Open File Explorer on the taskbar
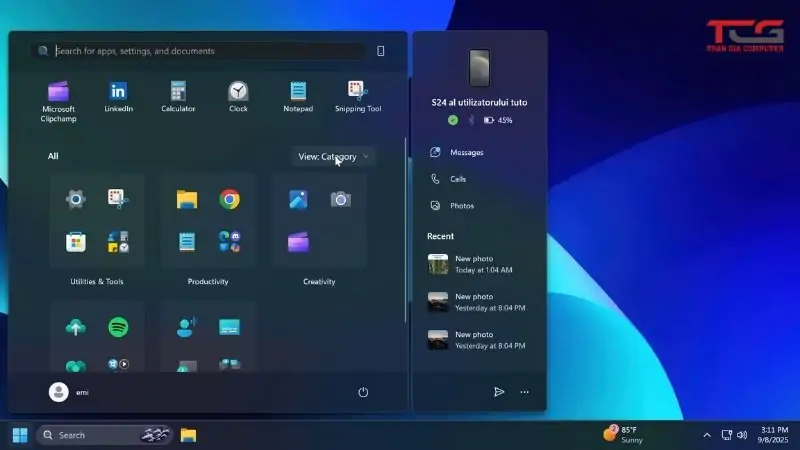 tap(188, 435)
